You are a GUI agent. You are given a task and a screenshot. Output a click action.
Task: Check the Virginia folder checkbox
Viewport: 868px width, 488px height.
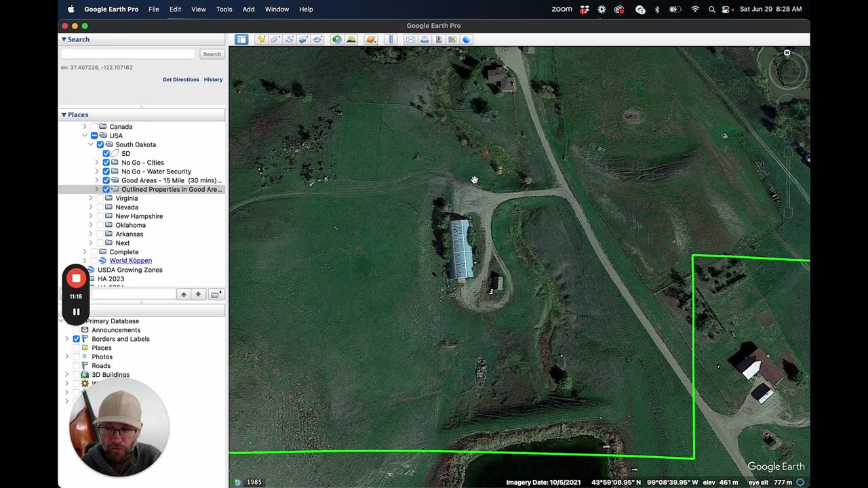click(x=100, y=199)
